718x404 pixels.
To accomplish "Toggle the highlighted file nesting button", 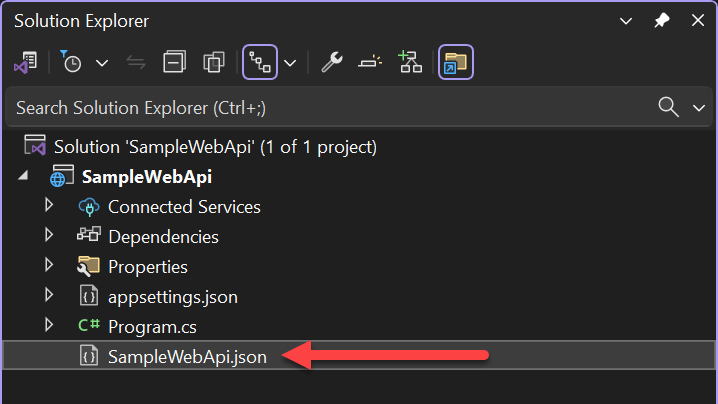I will click(259, 63).
